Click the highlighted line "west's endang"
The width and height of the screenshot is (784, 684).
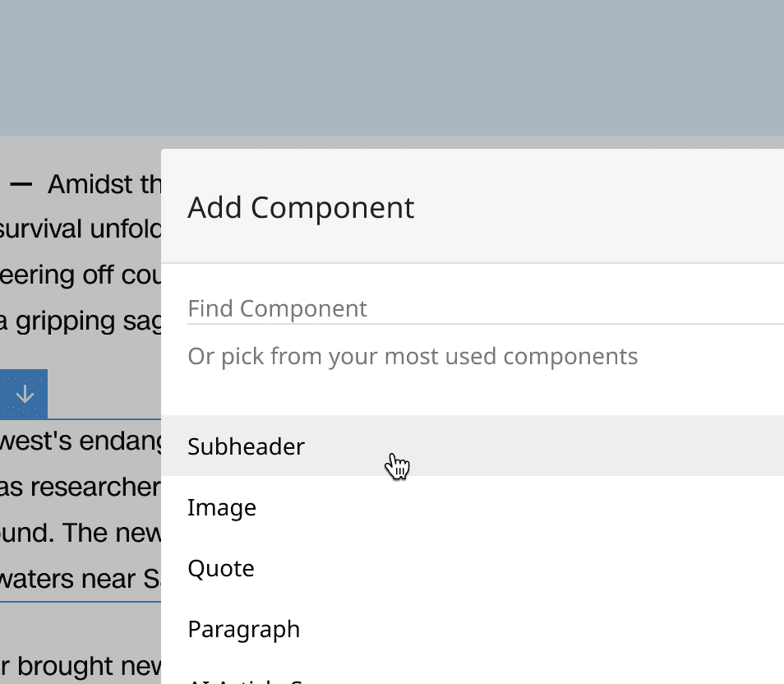81,441
